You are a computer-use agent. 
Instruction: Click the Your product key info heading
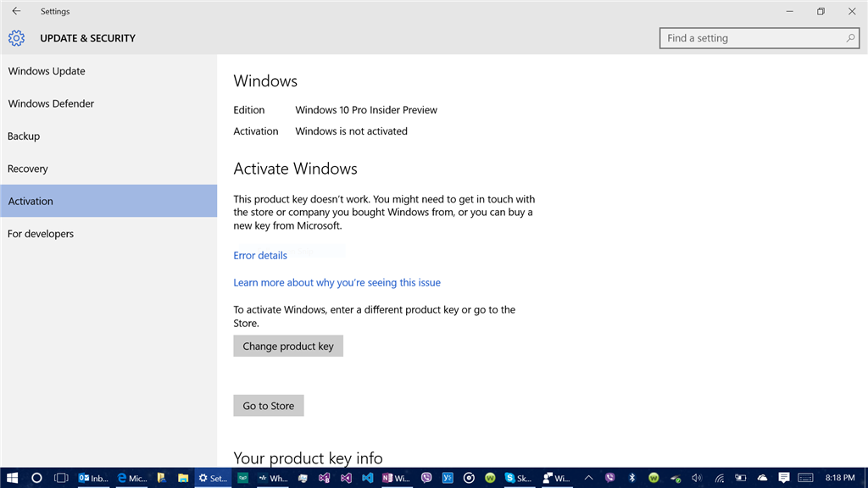point(308,458)
